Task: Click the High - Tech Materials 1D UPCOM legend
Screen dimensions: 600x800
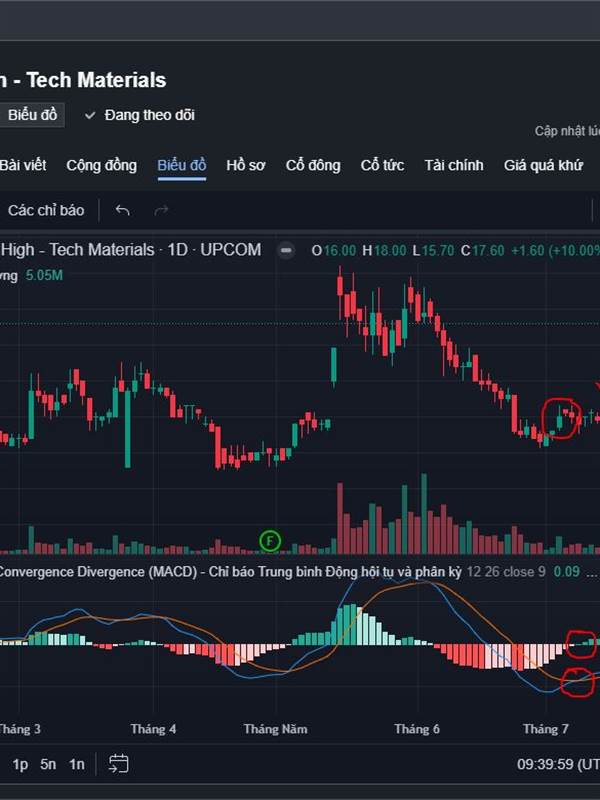Action: pyautogui.click(x=131, y=250)
